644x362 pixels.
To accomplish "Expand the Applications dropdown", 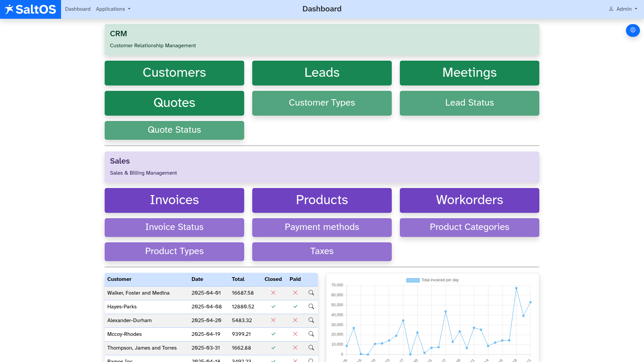I will point(113,9).
